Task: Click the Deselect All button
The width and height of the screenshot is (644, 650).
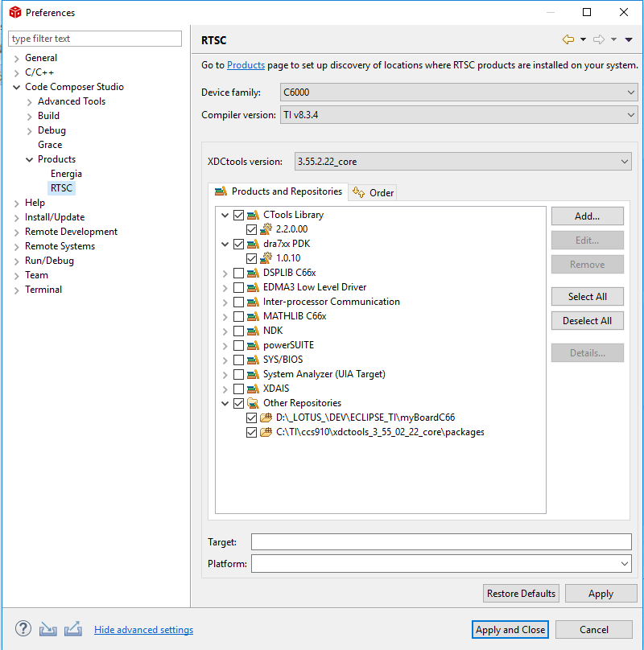Action: pos(587,320)
